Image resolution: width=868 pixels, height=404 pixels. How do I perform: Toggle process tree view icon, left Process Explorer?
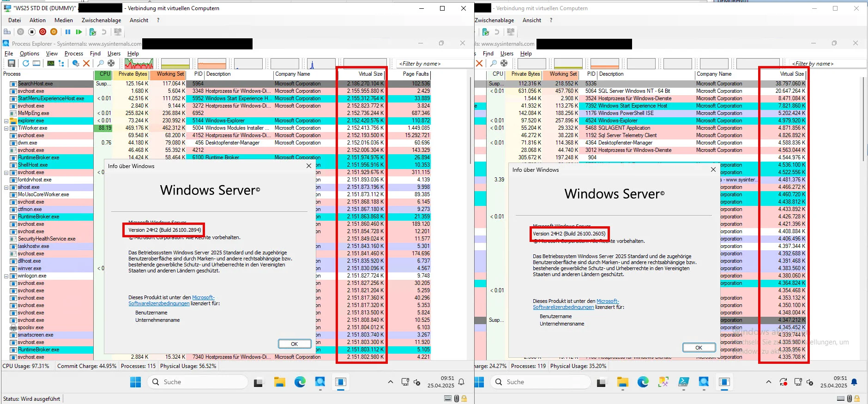click(x=61, y=63)
